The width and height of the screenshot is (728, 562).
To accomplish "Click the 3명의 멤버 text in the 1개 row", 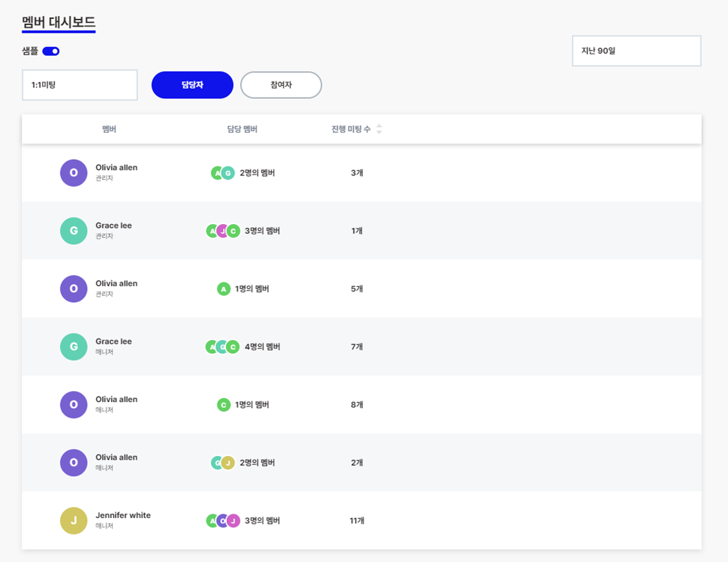I will click(262, 231).
